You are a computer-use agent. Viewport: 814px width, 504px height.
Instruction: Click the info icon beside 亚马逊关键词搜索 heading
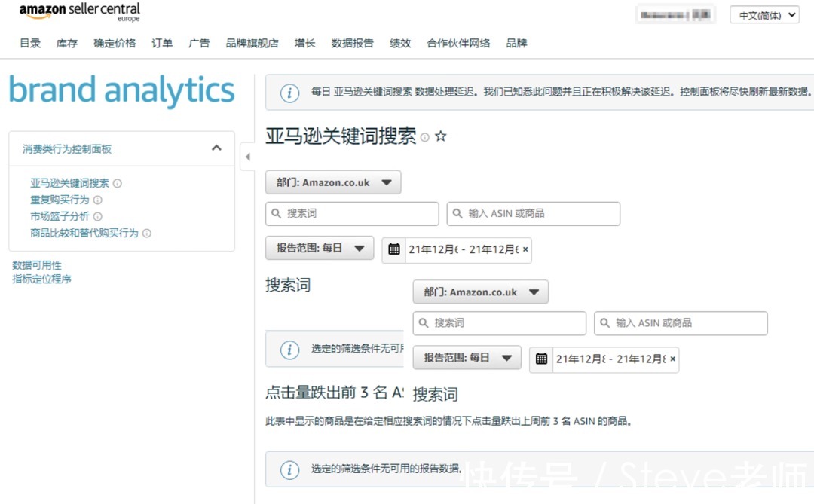pyautogui.click(x=424, y=136)
